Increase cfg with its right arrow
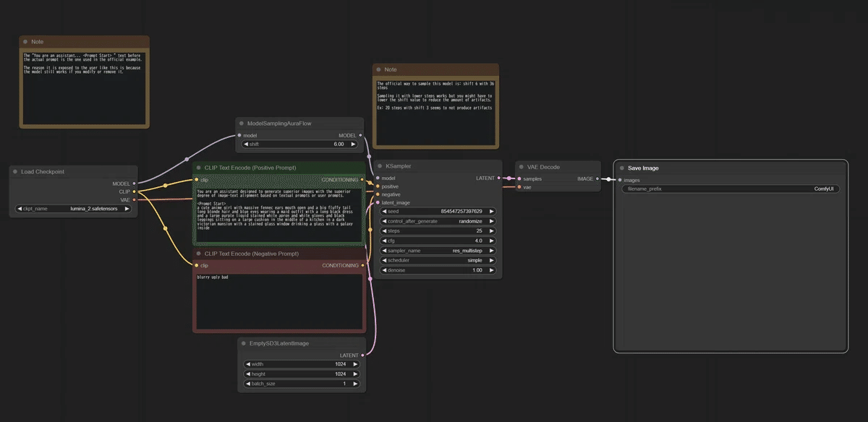Image resolution: width=868 pixels, height=422 pixels. click(x=492, y=241)
